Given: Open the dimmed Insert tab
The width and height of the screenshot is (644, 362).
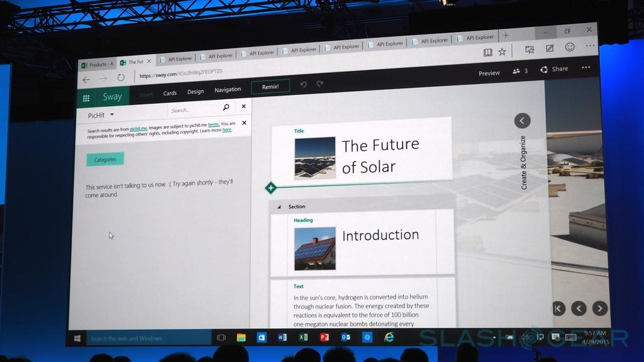Looking at the screenshot, I should pyautogui.click(x=146, y=95).
